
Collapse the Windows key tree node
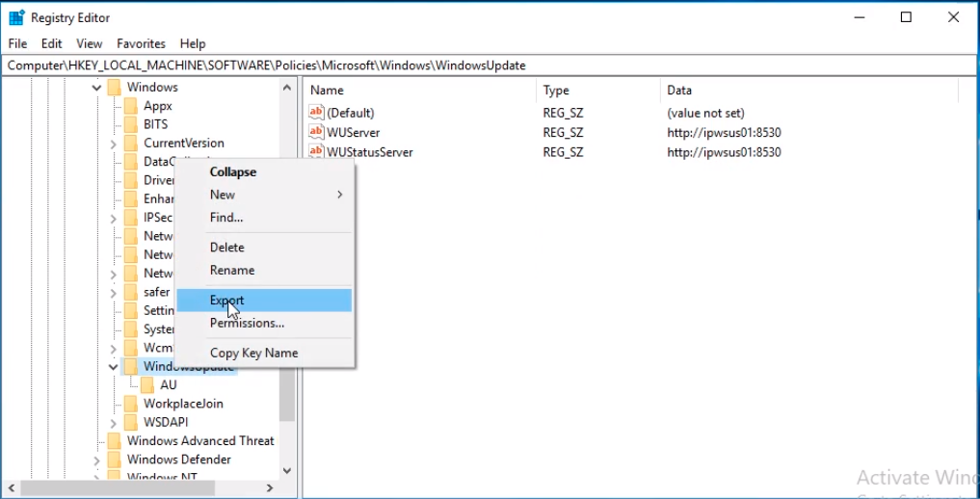tap(96, 88)
